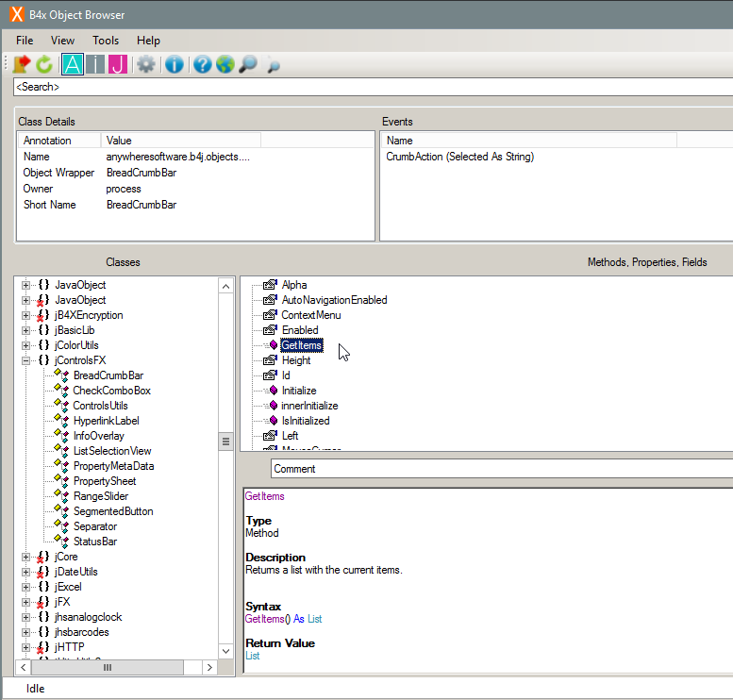The image size is (733, 700).
Task: Select the Initialize method in list
Action: (x=298, y=391)
